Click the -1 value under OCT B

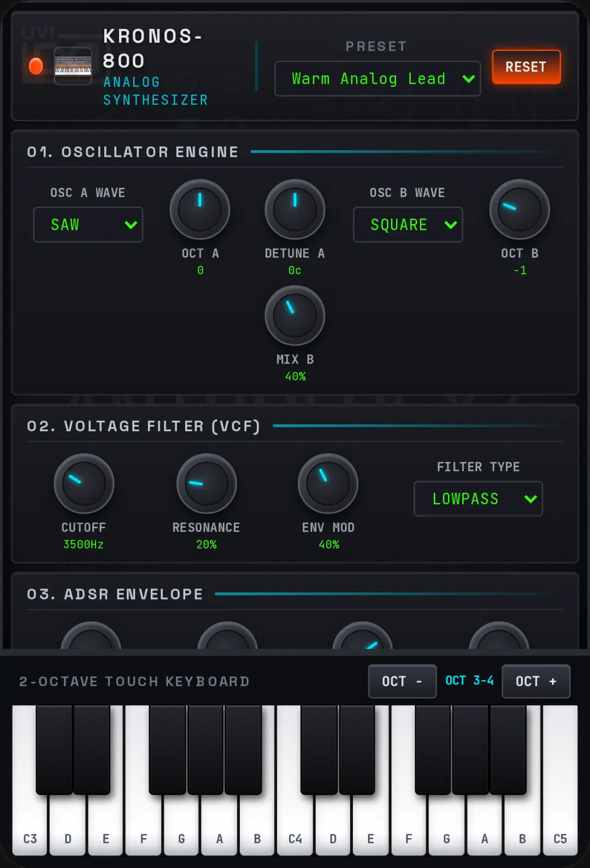click(520, 270)
